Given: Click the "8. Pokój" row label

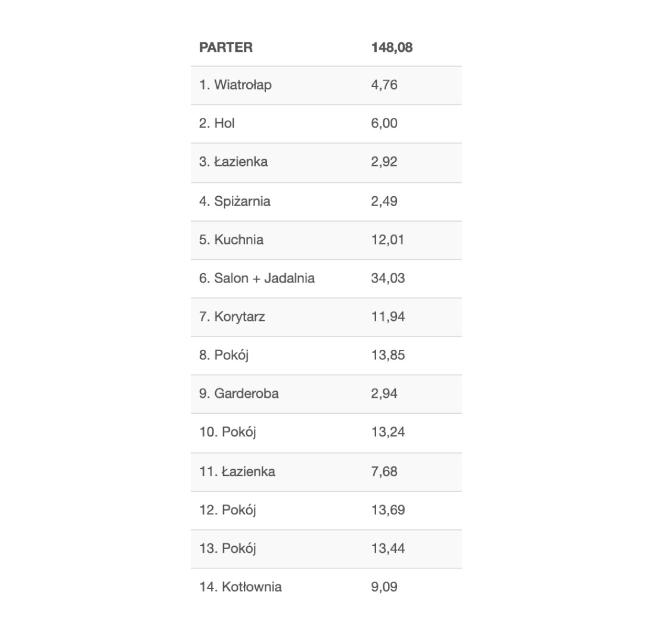Looking at the screenshot, I should tap(224, 355).
